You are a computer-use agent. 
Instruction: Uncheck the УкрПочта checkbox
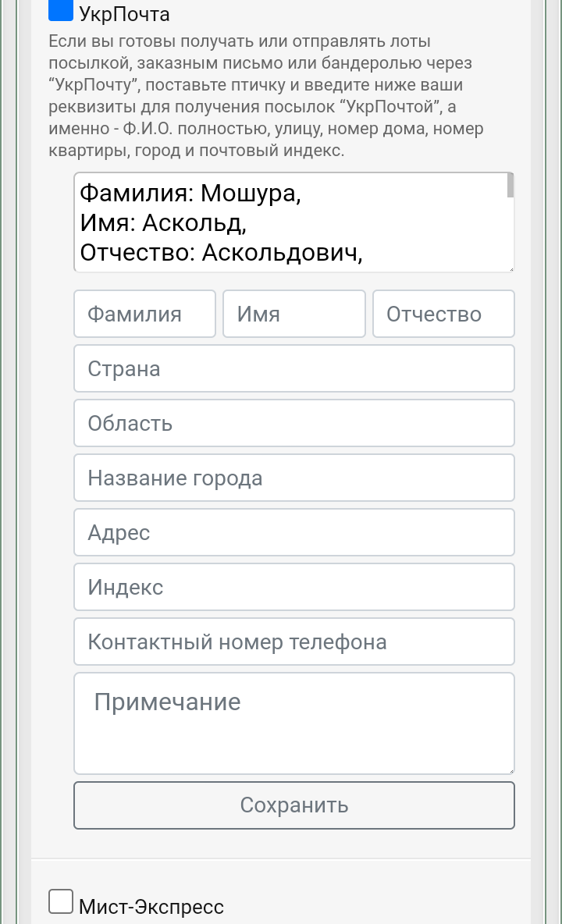coord(61,10)
